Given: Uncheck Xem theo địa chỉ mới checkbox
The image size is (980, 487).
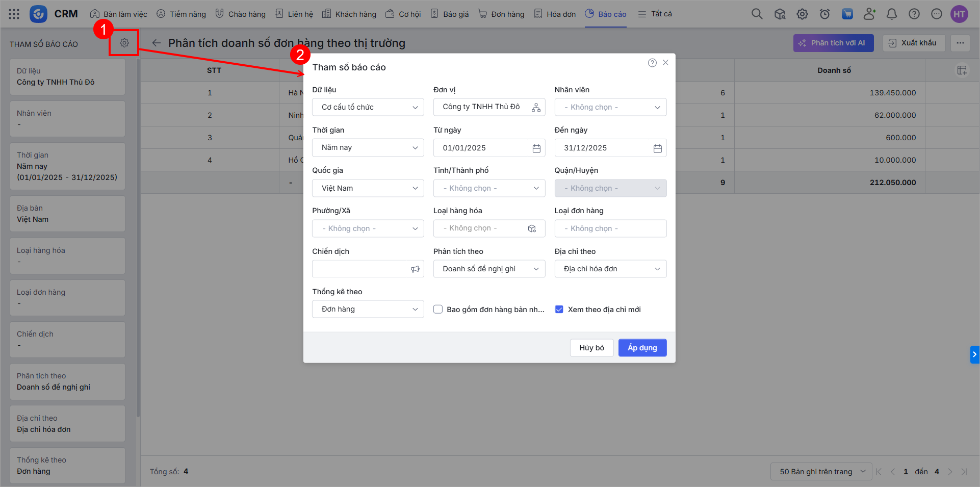Looking at the screenshot, I should (x=559, y=310).
